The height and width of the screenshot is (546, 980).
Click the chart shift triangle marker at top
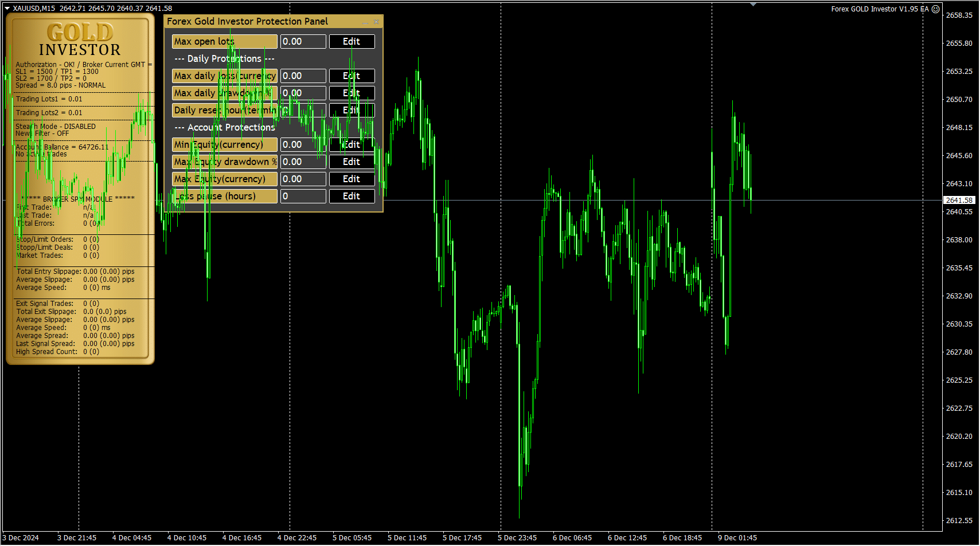coord(753,5)
